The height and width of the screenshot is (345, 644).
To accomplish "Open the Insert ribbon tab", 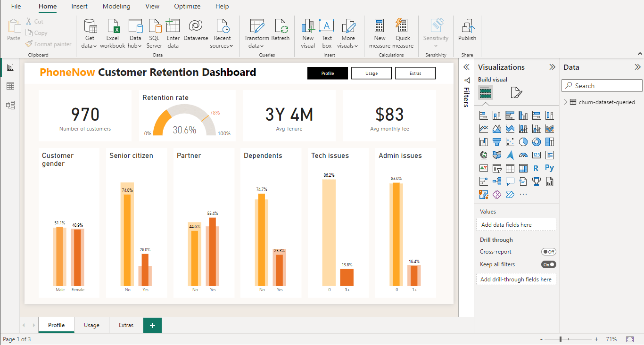I will coord(79,7).
